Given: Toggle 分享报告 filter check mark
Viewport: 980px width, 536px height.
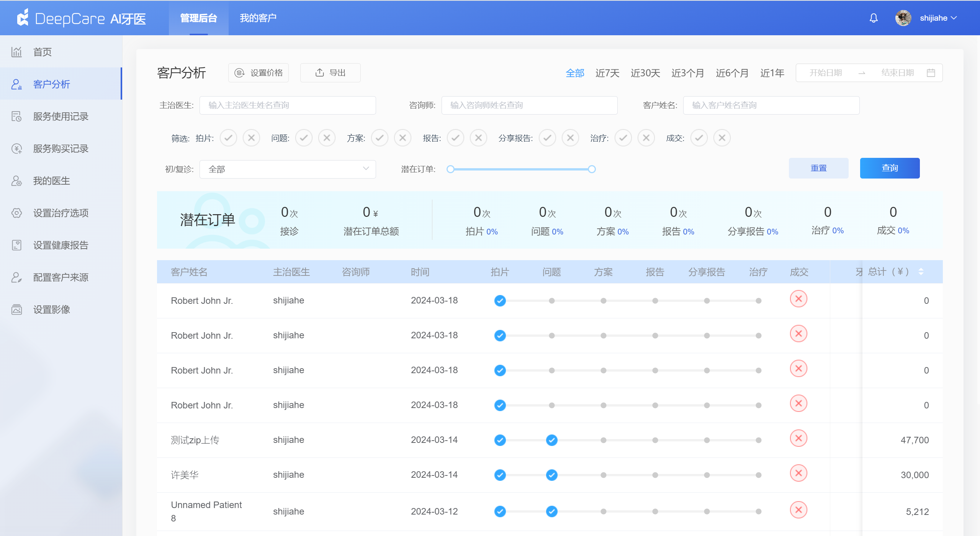Looking at the screenshot, I should (547, 138).
